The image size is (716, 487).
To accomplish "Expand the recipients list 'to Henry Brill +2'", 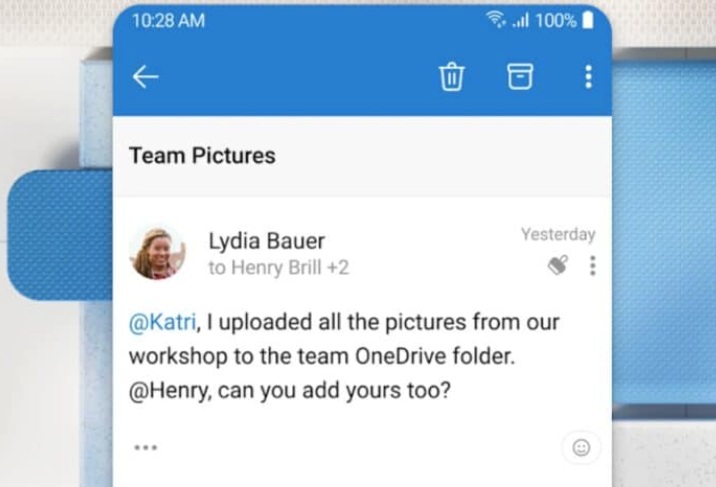I will [278, 268].
